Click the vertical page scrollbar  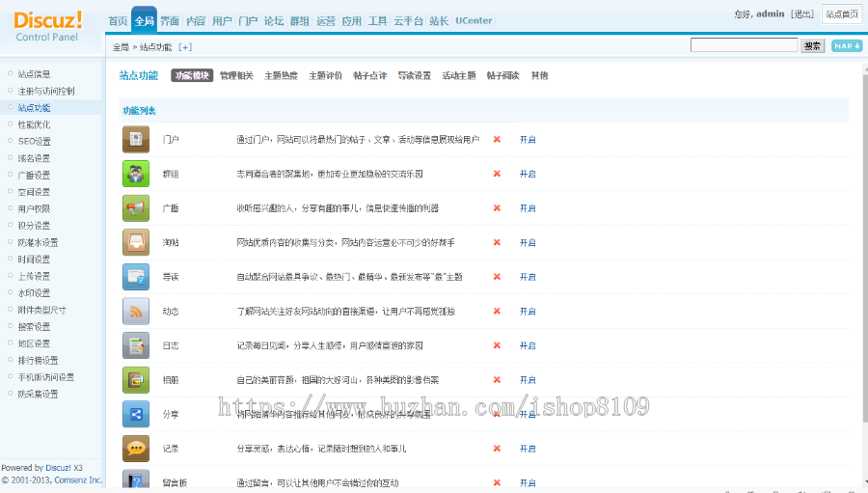pos(865,247)
